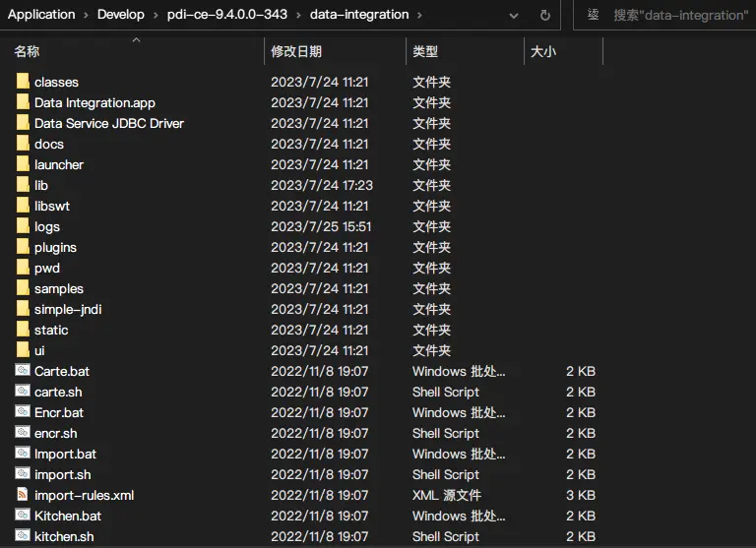The image size is (756, 548).
Task: Click the 'XML 源文件' type cell
Action: 447,495
